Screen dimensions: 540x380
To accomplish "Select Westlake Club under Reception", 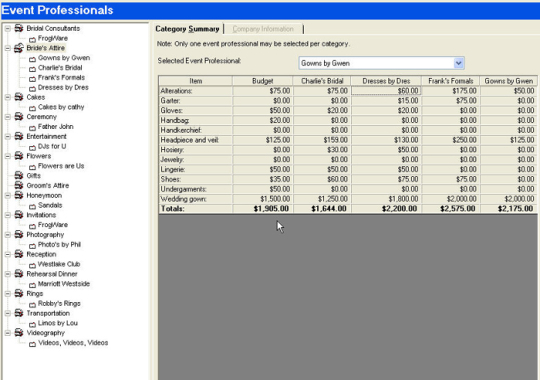I will coord(59,264).
